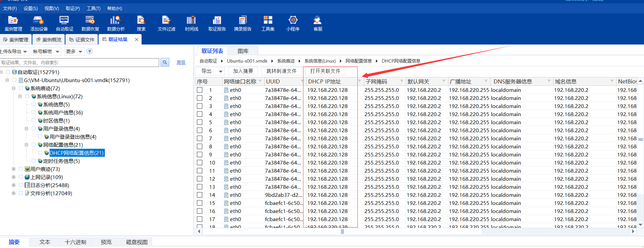
Task: Click the filter icon on 网络接口名称 column
Action: [x=260, y=81]
